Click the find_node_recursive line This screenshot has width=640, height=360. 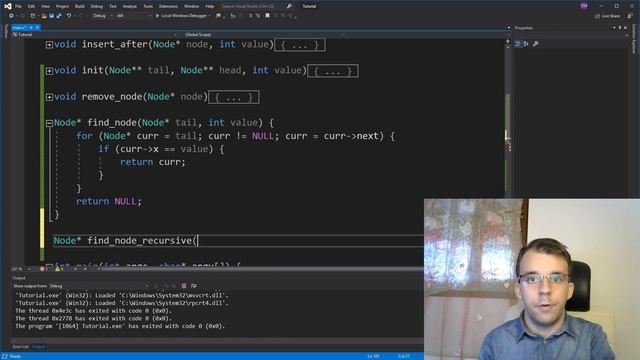pyautogui.click(x=126, y=240)
